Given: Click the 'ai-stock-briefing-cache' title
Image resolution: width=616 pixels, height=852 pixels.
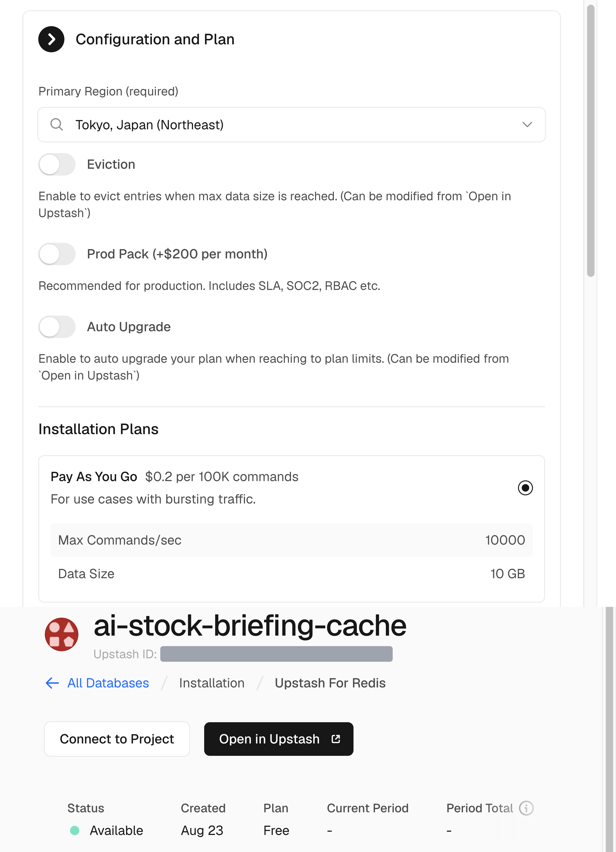Looking at the screenshot, I should 250,626.
